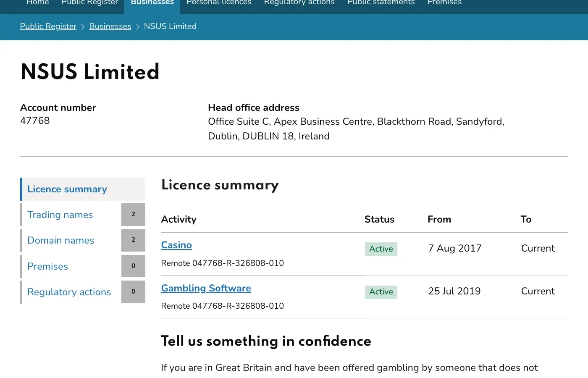The height and width of the screenshot is (378, 588).
Task: Click the Status column header
Action: [x=379, y=219]
